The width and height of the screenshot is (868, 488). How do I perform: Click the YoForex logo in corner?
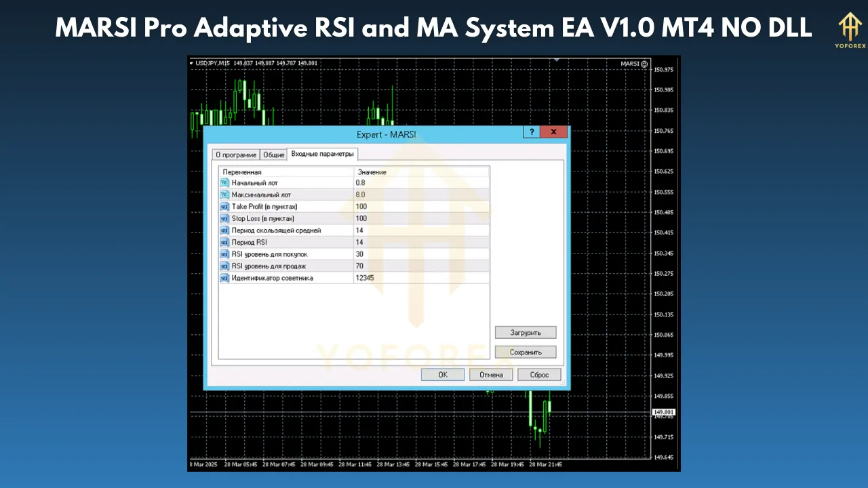(850, 31)
